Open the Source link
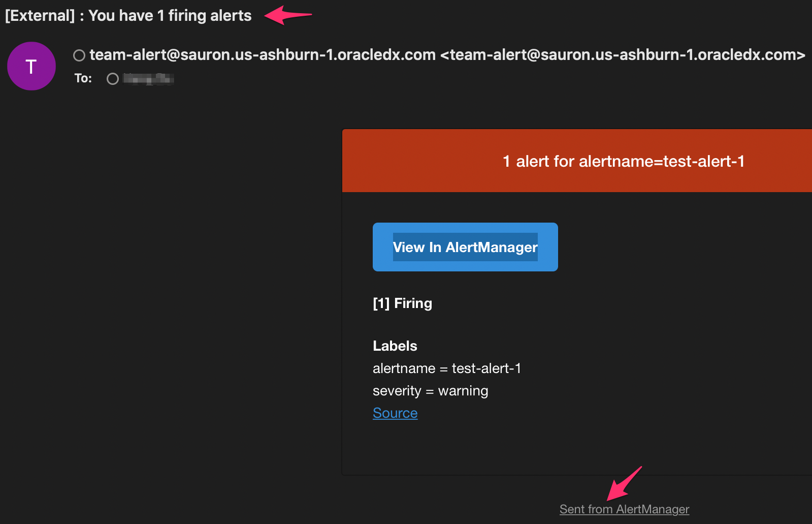Screen dimensions: 812x524 (x=395, y=413)
